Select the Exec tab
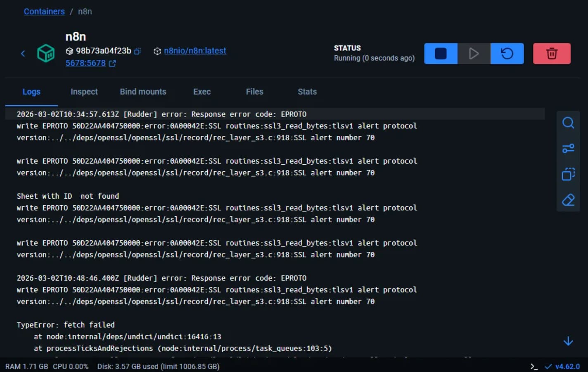The image size is (588, 372). point(202,92)
